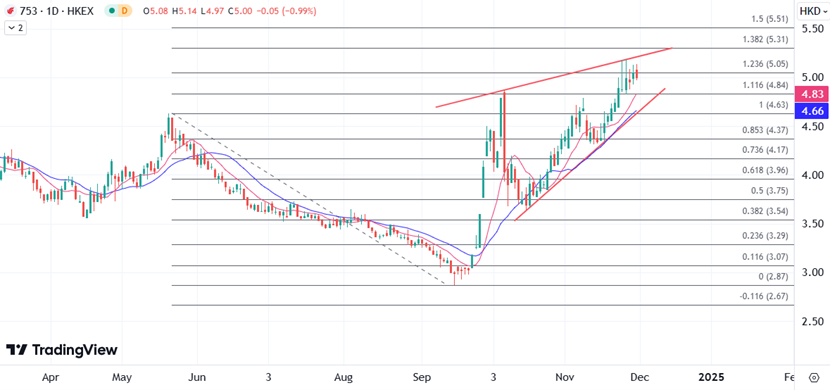This screenshot has width=830, height=390.
Task: Select the 0 (2.87) Fibonacci level label
Action: [773, 277]
